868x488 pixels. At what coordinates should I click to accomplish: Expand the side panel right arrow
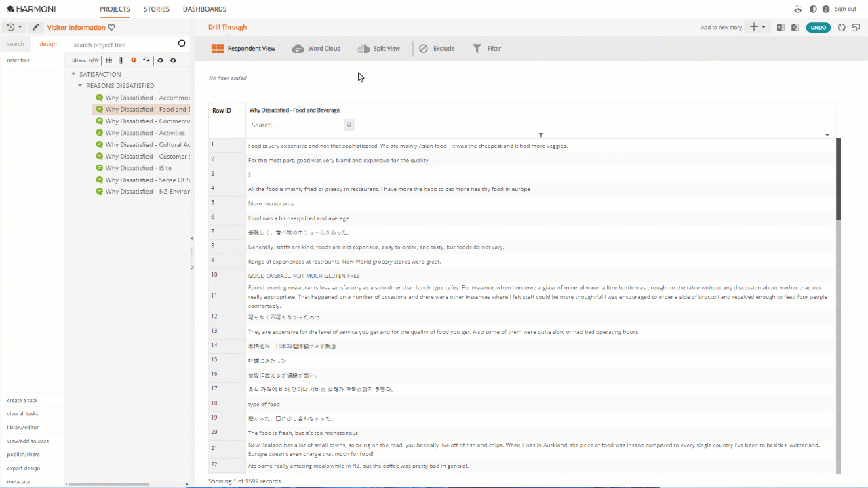[x=192, y=268]
